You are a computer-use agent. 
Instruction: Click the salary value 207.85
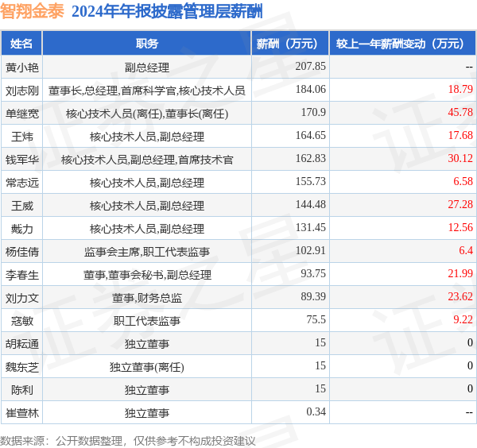[x=310, y=66]
